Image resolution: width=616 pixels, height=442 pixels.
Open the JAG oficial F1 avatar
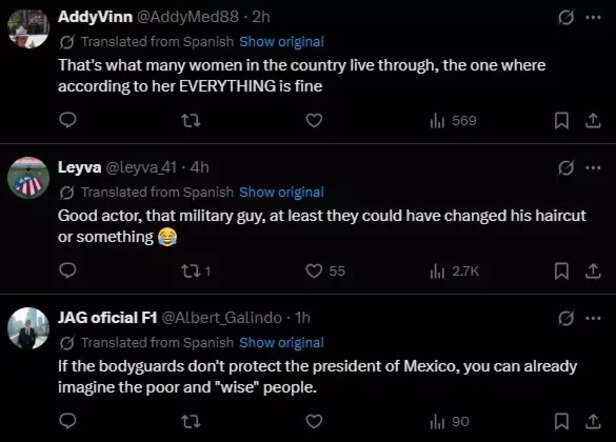28,328
